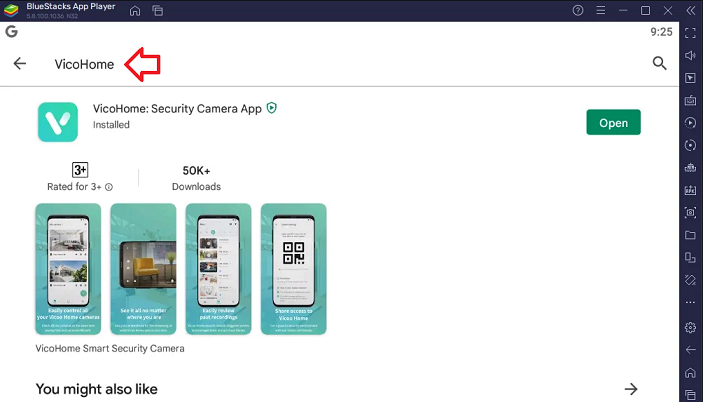
Task: Expand 'You might also like' with arrow
Action: [631, 389]
